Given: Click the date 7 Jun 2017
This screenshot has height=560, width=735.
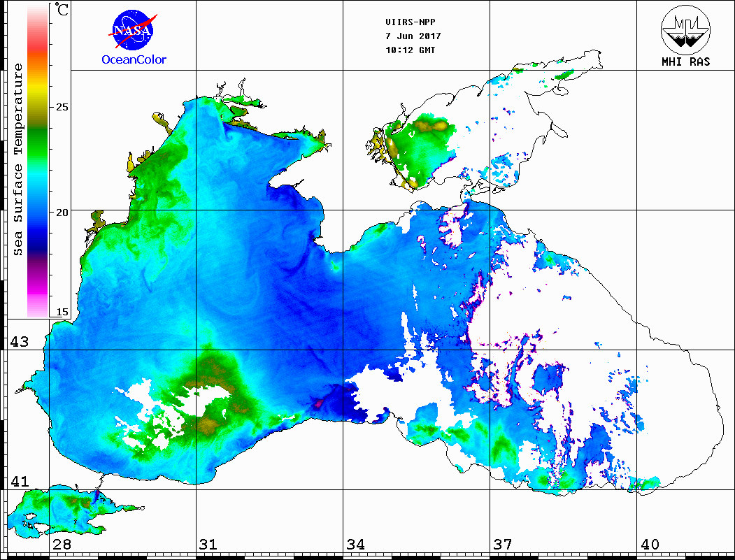Looking at the screenshot, I should [x=413, y=36].
